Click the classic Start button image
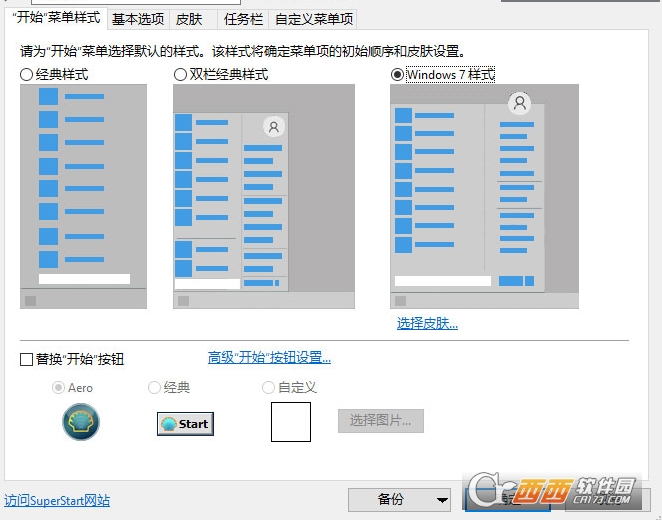 pos(185,423)
